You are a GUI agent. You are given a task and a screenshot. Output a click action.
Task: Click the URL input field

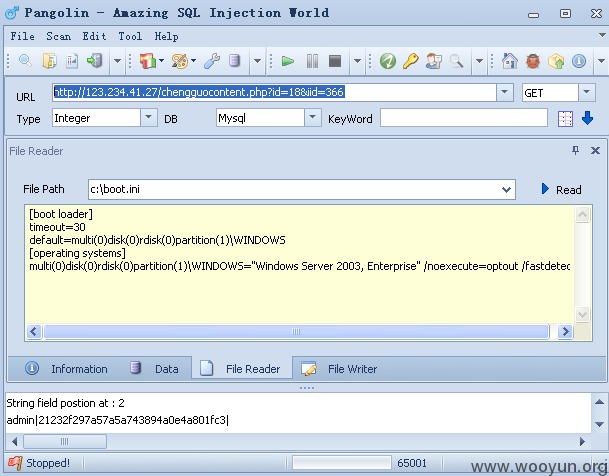(x=274, y=92)
